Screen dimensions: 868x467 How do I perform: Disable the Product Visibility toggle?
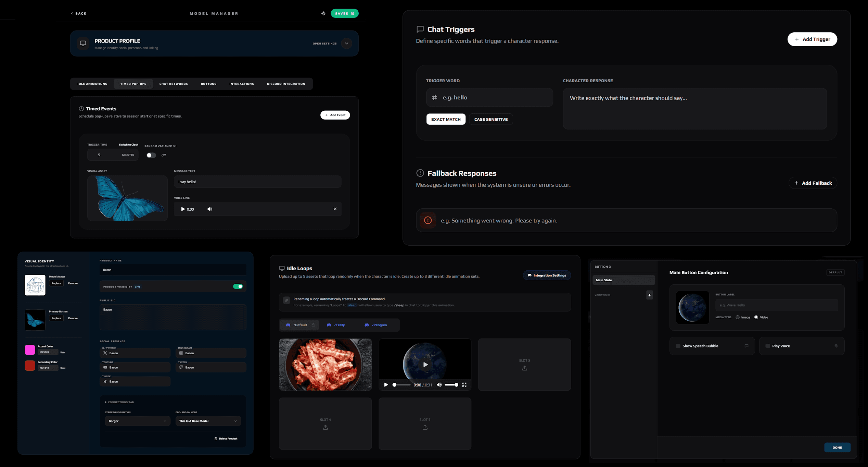tap(238, 286)
